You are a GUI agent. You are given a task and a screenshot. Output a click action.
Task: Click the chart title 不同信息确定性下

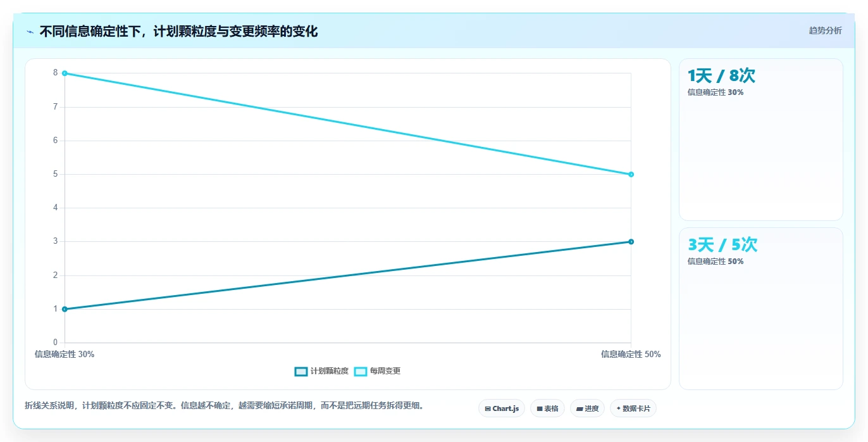[x=178, y=31]
